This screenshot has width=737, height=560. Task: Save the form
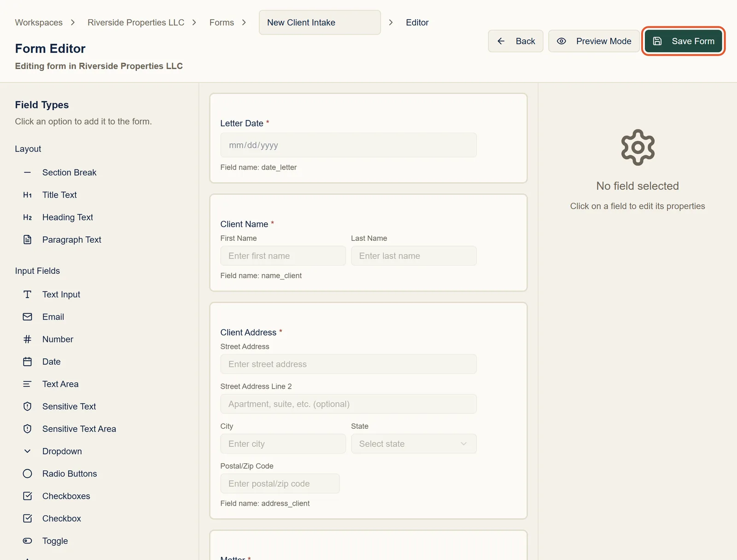(683, 41)
